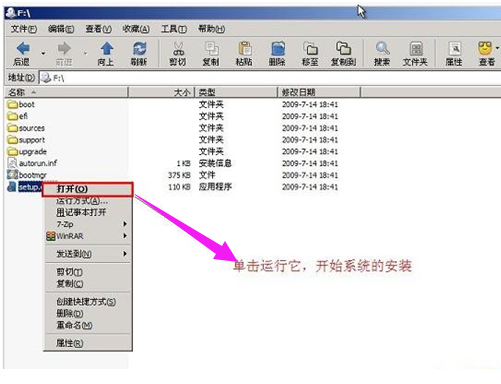
Task: Click the Back (后退) arrow icon
Action: tap(23, 49)
